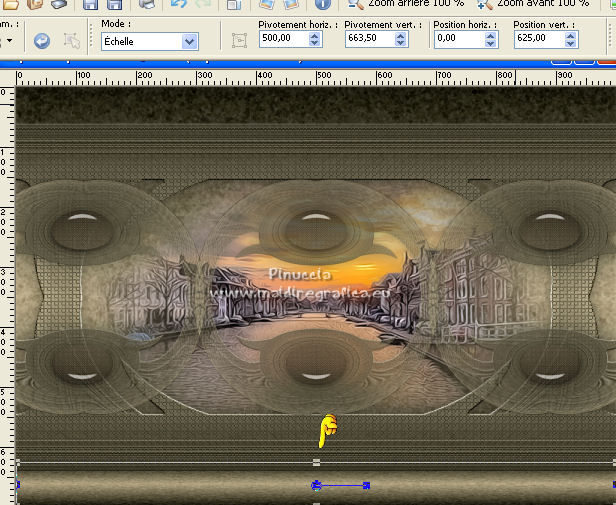Decrease the Pivotement vert. value with down arrow

(x=402, y=44)
